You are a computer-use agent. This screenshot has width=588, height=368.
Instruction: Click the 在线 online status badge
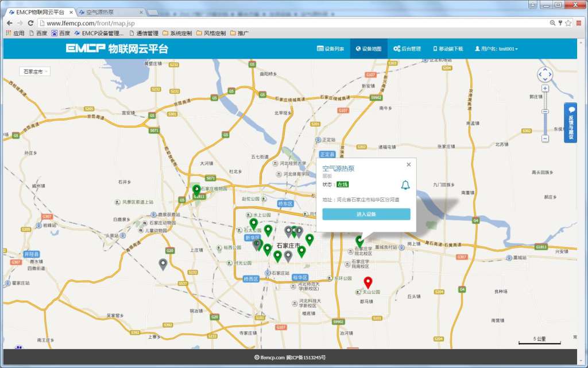coord(342,185)
